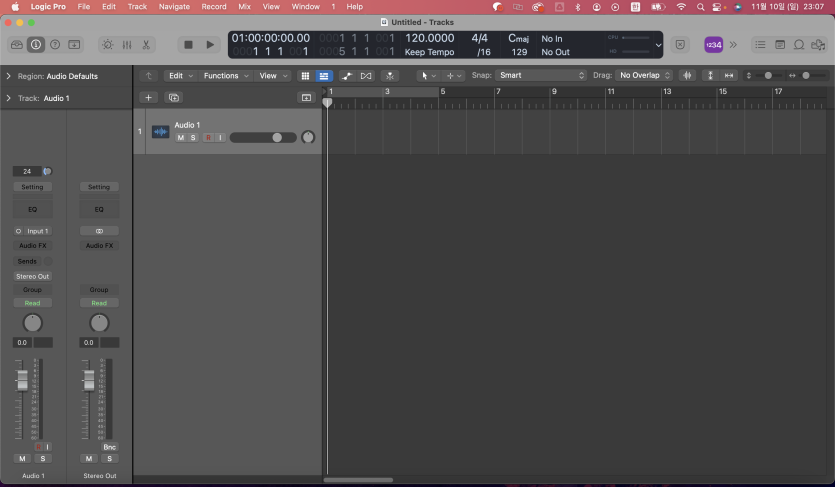The width and height of the screenshot is (835, 487).
Task: Open the Mixer from the control bar
Action: click(127, 45)
